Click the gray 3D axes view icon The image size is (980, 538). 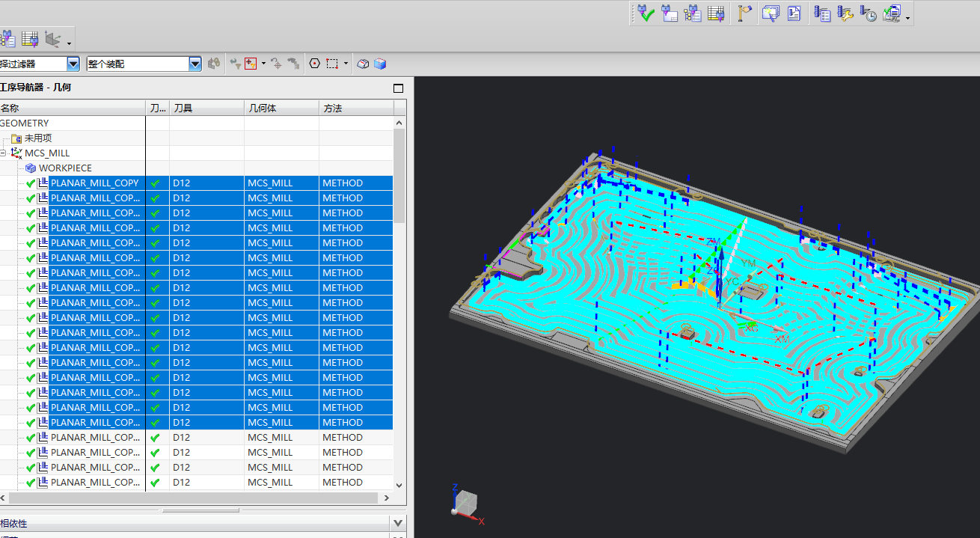52,39
